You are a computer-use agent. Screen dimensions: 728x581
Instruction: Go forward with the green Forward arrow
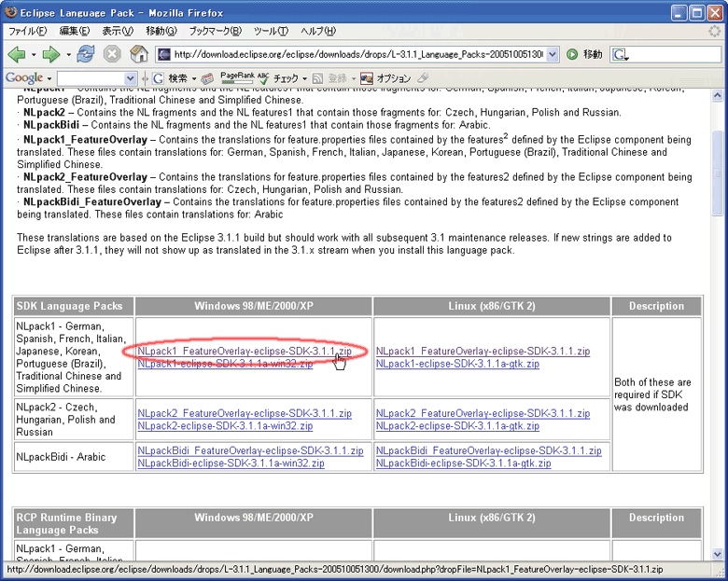[51, 55]
